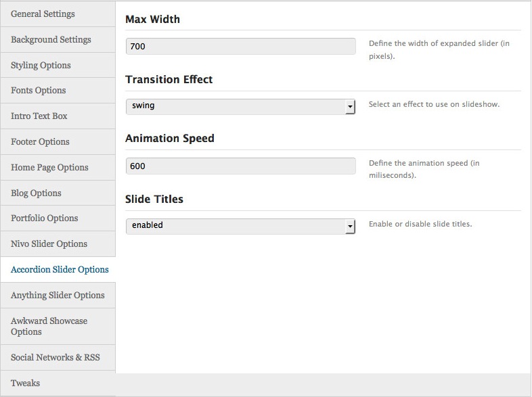This screenshot has width=532, height=397.
Task: Switch to Portfolio Options tab
Action: click(44, 218)
